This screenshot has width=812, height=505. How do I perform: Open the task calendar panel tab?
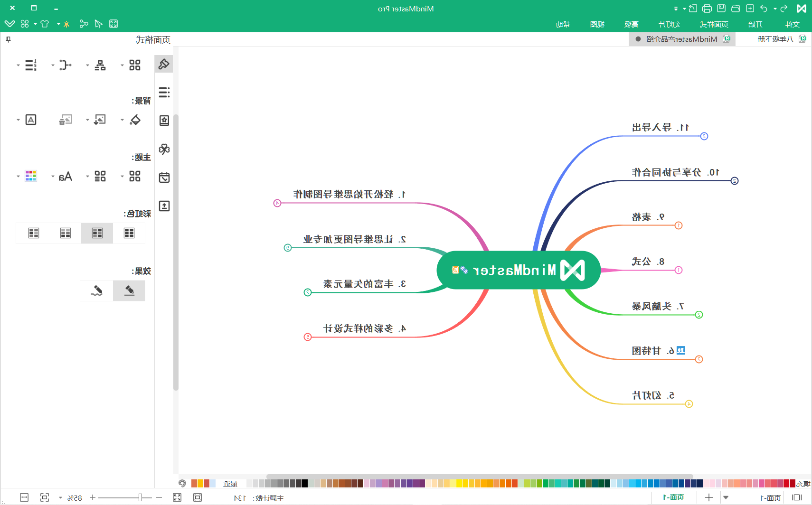[x=164, y=178]
